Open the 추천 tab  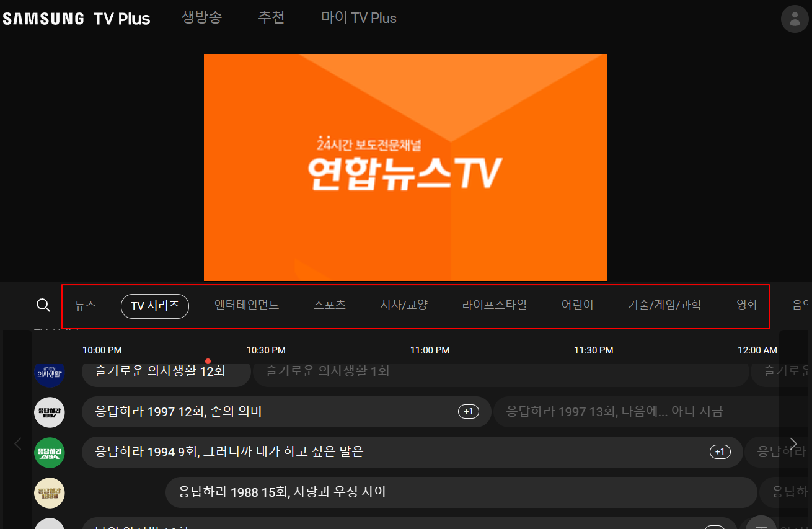pyautogui.click(x=271, y=18)
